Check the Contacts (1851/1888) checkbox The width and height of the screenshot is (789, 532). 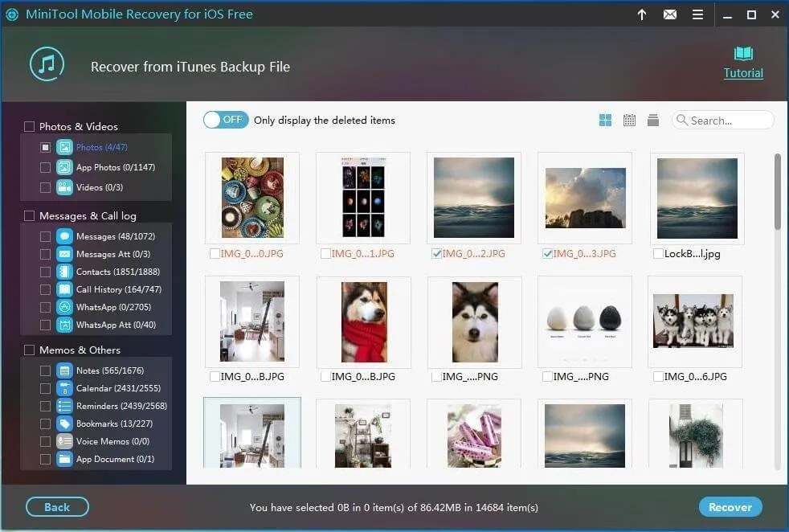[x=45, y=272]
